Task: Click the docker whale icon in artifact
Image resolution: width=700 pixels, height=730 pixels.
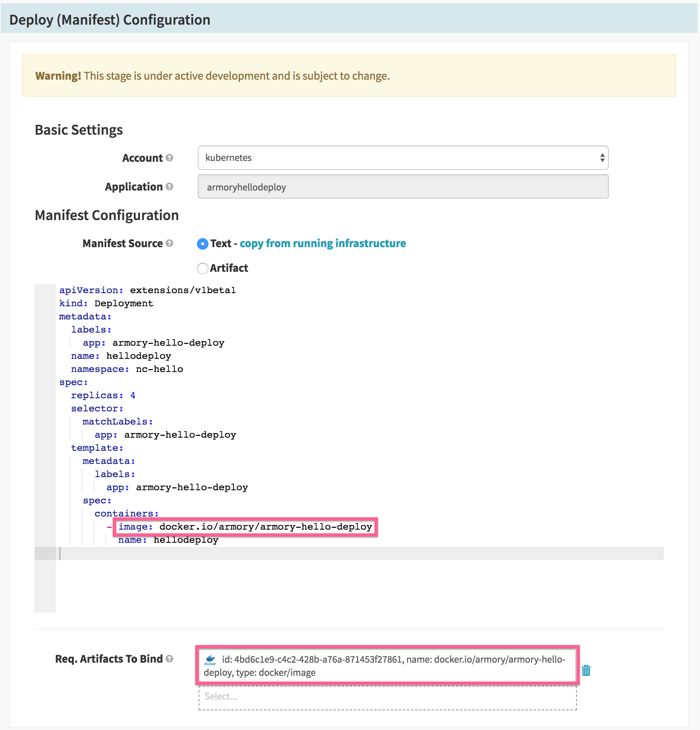Action: pyautogui.click(x=210, y=659)
